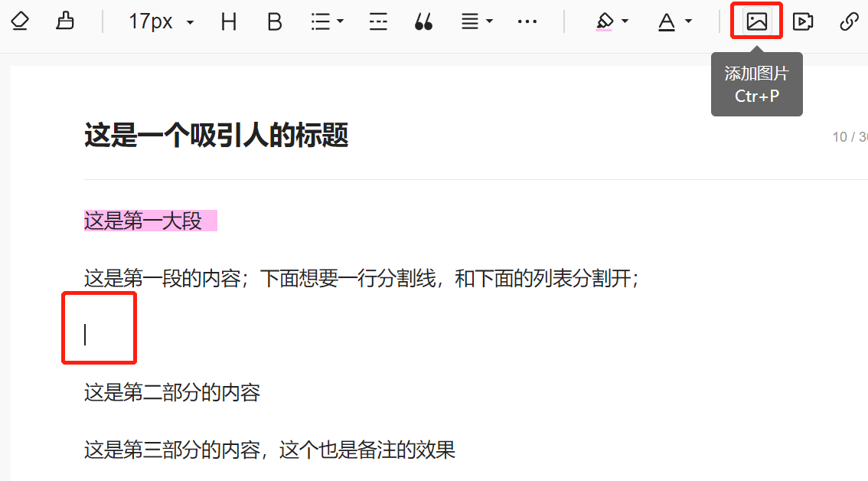
Task: Apply blockquote formatting
Action: [423, 22]
